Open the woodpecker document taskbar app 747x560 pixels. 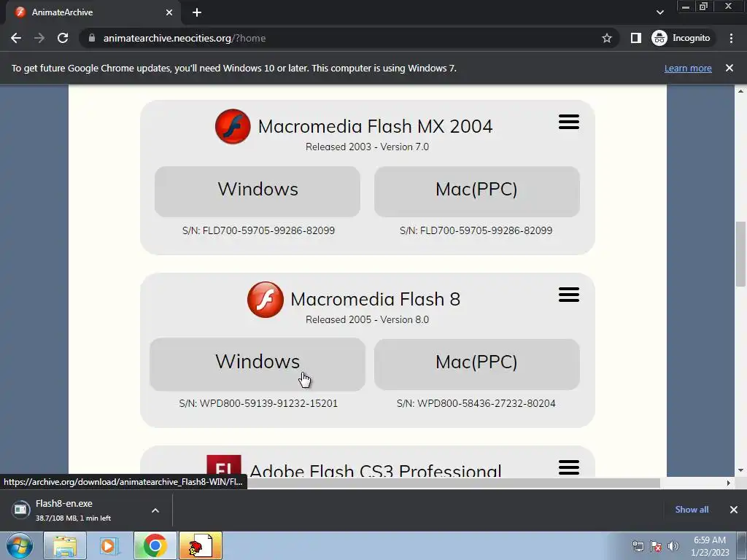click(201, 545)
